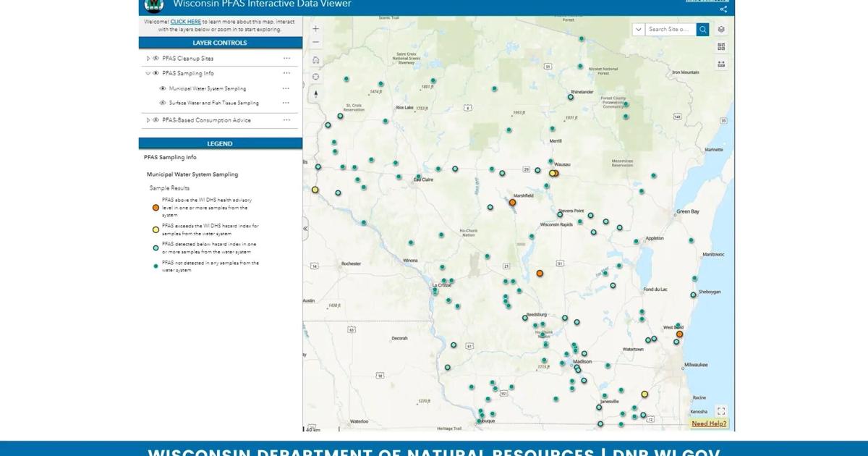Click the teal ringed legend symbol for below hazard index
This screenshot has height=456, width=868.
(x=156, y=248)
